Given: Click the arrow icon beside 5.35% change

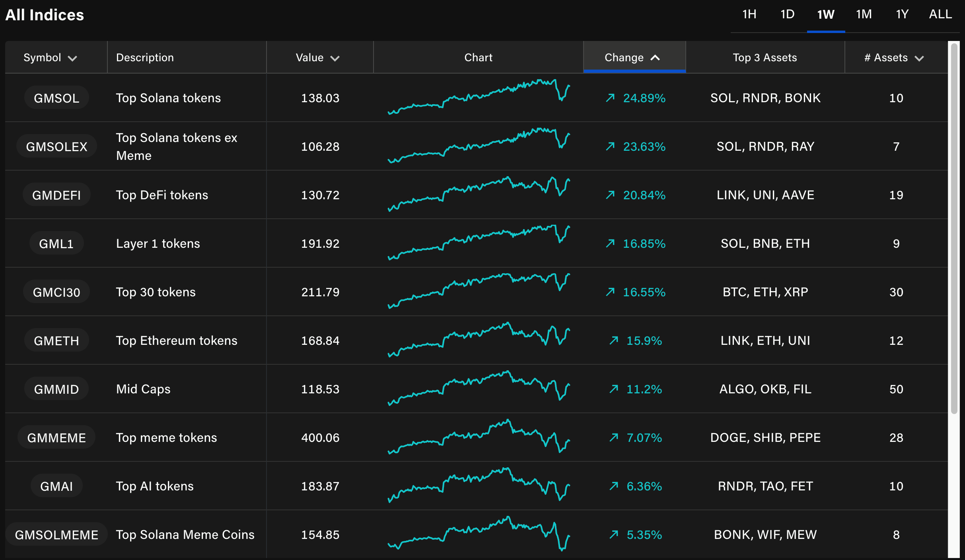Looking at the screenshot, I should pos(614,535).
